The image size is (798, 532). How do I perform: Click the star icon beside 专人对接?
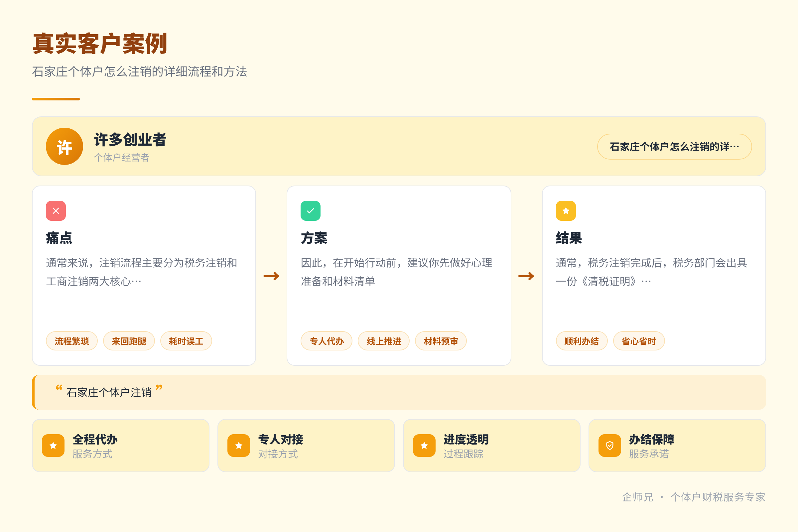[x=239, y=446]
